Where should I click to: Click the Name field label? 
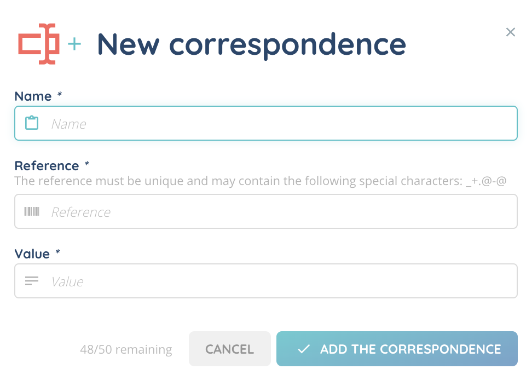(33, 96)
